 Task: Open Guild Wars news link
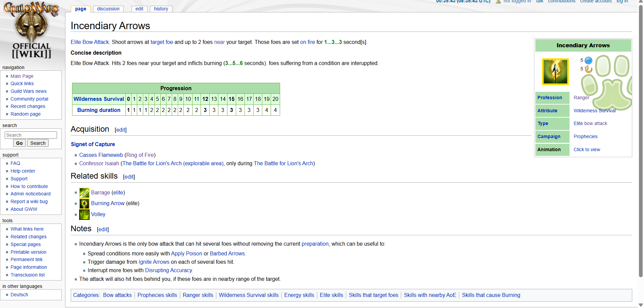click(x=29, y=91)
